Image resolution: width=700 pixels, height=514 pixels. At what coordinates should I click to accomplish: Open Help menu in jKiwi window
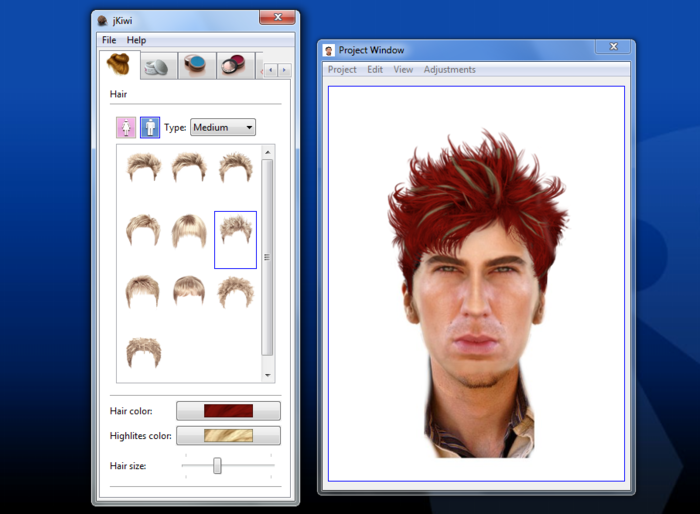(136, 40)
